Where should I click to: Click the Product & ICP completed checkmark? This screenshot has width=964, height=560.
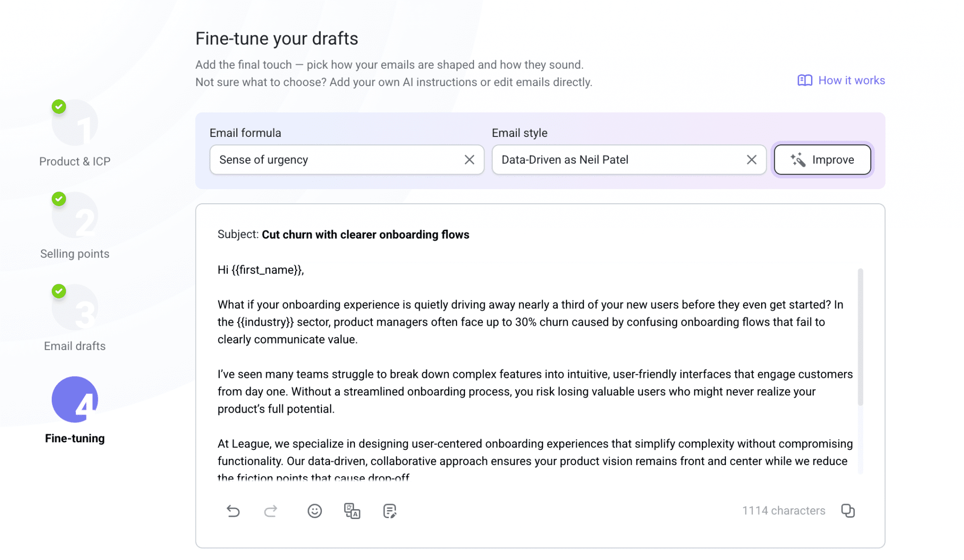tap(58, 107)
